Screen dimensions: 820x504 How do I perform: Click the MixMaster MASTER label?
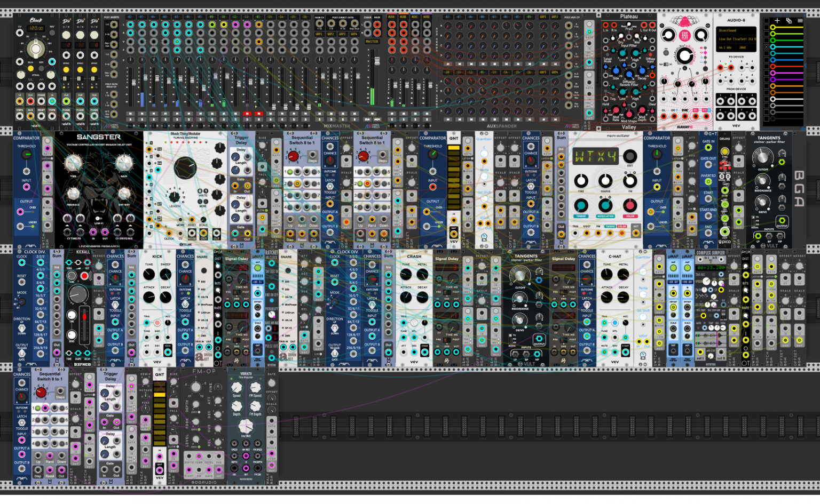click(372, 41)
